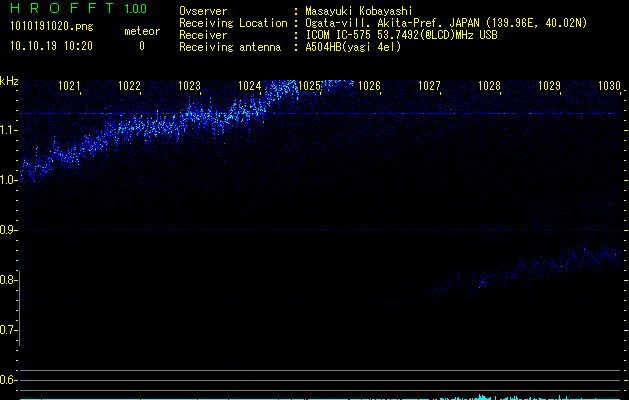This screenshot has width=629, height=400.
Task: Click the 1029 time marker
Action: coord(549,85)
